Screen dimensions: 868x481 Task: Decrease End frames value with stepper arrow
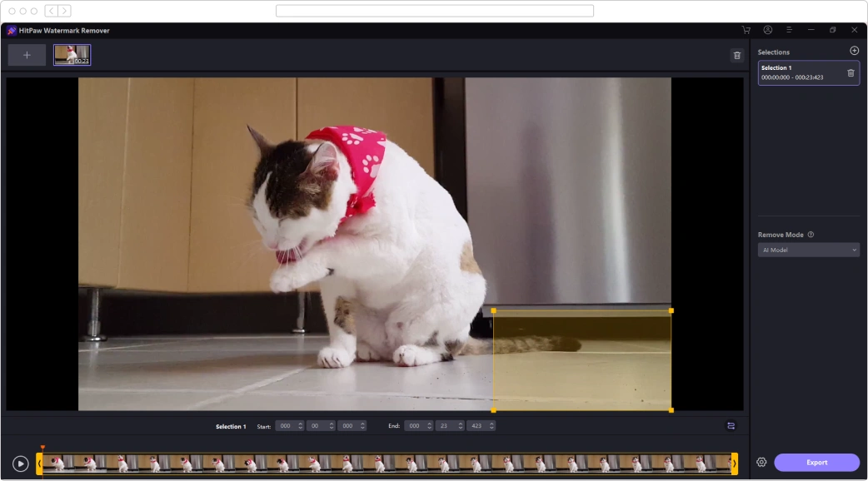tap(491, 428)
